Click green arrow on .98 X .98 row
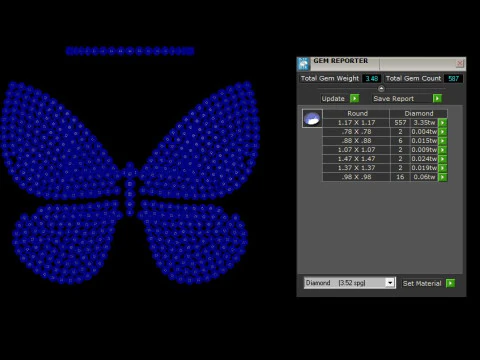The height and width of the screenshot is (360, 480). pos(442,177)
